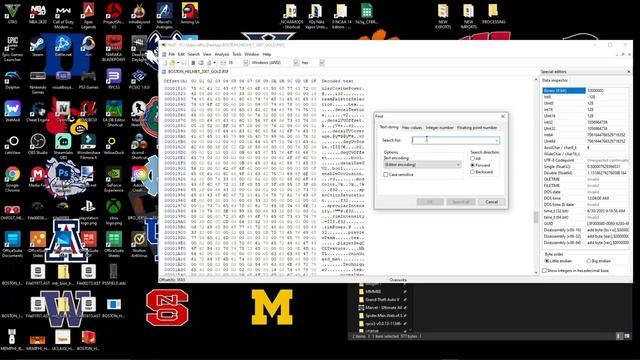Open Call of Duty Modern Warfare shortcut
The height and width of the screenshot is (360, 640).
63,16
